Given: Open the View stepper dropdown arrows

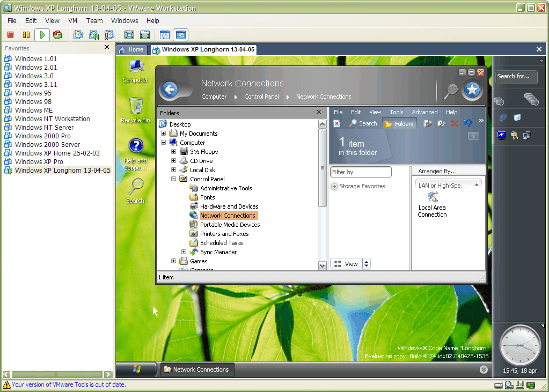Looking at the screenshot, I should [x=366, y=264].
